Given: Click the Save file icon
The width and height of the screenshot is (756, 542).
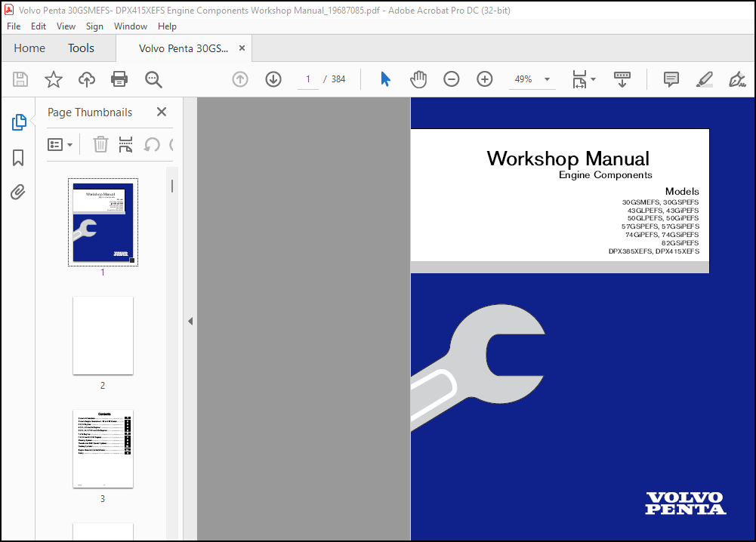Looking at the screenshot, I should (x=20, y=79).
